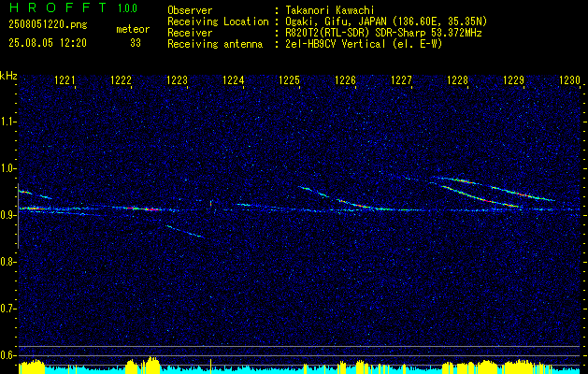Click the R820T2(RTL-SDR) receiver text
This screenshot has width=588, height=374.
pos(383,33)
